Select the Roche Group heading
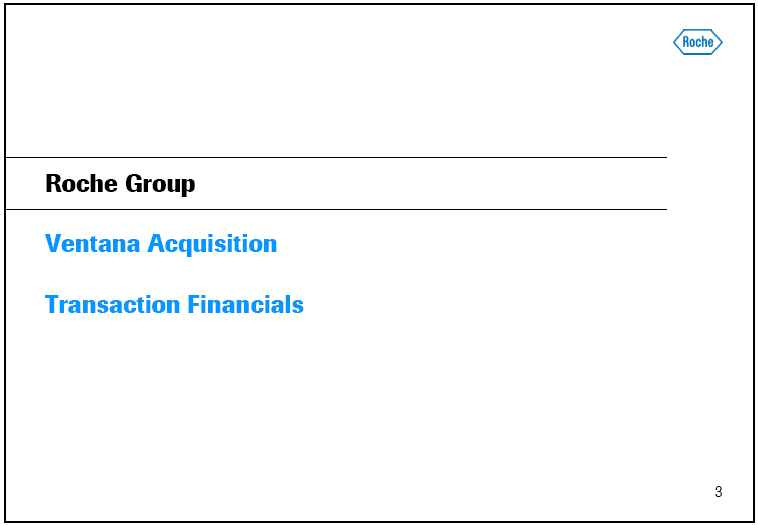The width and height of the screenshot is (758, 525). pyautogui.click(x=120, y=184)
